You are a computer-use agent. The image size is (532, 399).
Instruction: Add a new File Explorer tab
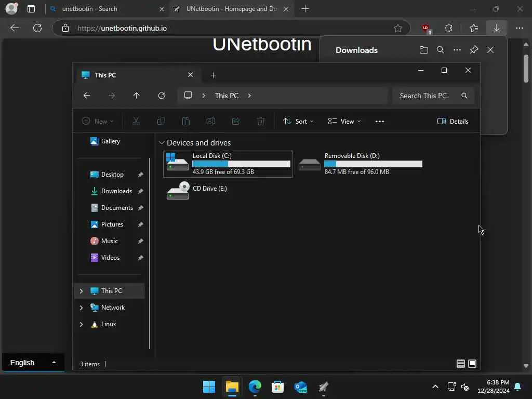(x=213, y=75)
